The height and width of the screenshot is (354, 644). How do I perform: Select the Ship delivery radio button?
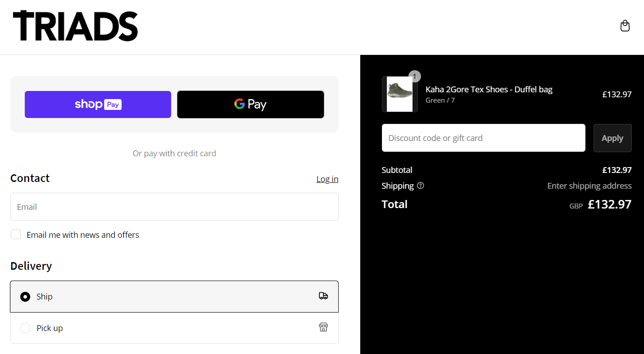pos(25,297)
